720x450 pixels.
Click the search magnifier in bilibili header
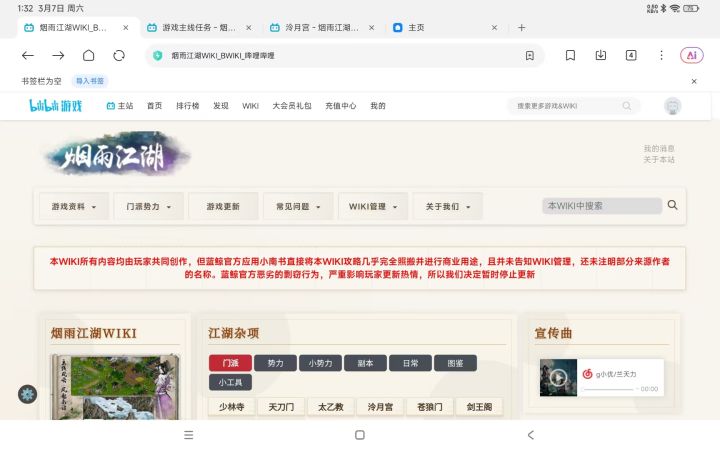point(626,106)
